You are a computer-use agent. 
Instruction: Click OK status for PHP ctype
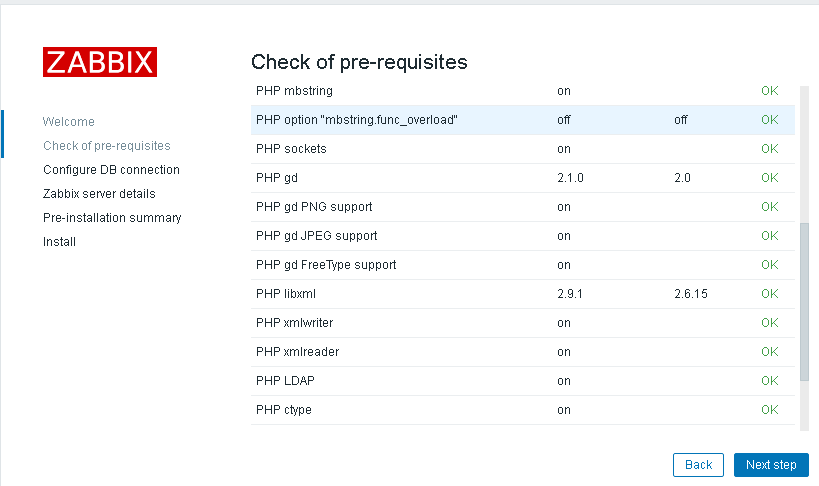coord(769,410)
